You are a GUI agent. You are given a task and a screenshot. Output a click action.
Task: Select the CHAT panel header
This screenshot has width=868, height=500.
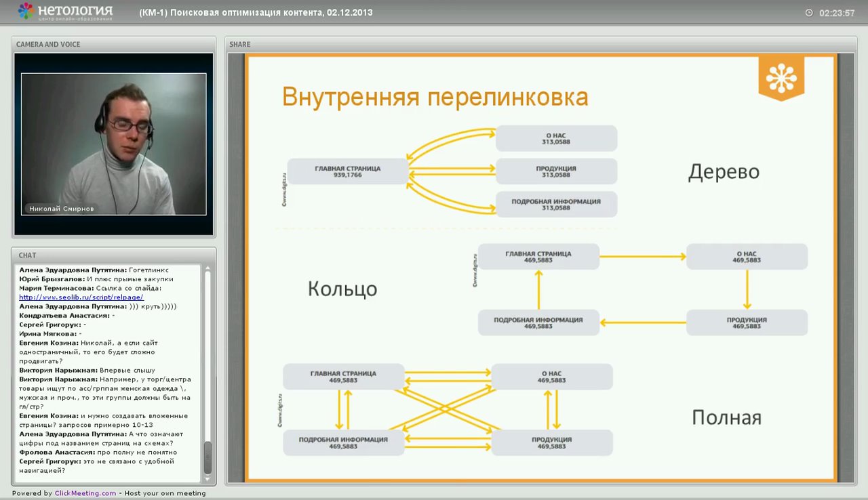[28, 255]
